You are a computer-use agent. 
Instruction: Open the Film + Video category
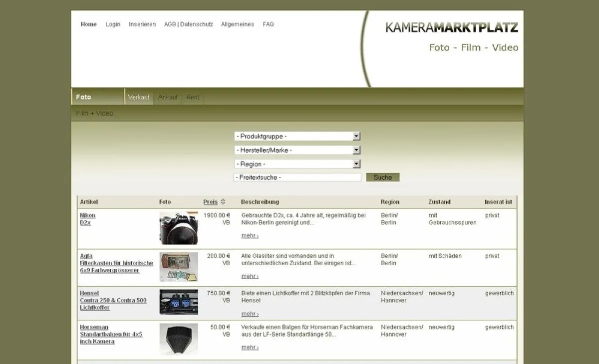coord(94,113)
